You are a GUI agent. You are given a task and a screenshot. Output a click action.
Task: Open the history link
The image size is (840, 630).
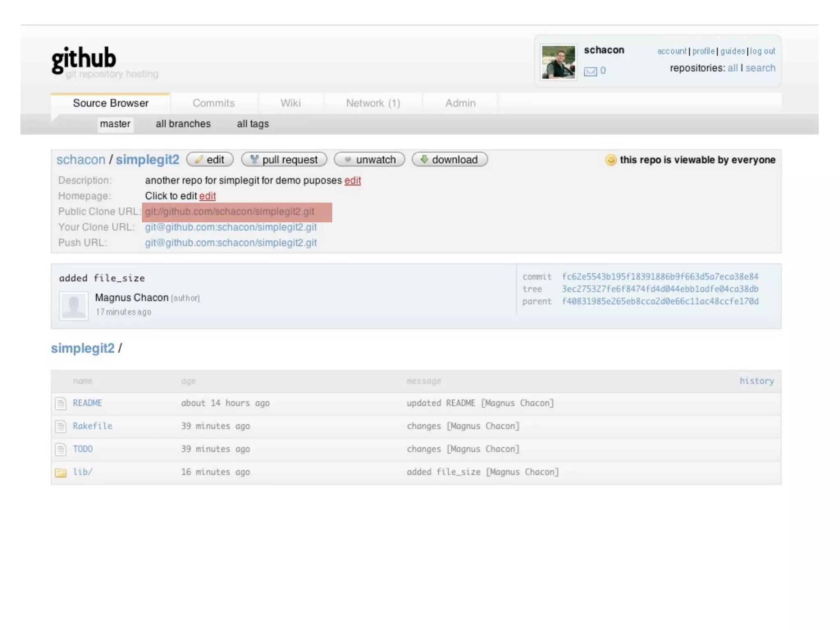(757, 381)
